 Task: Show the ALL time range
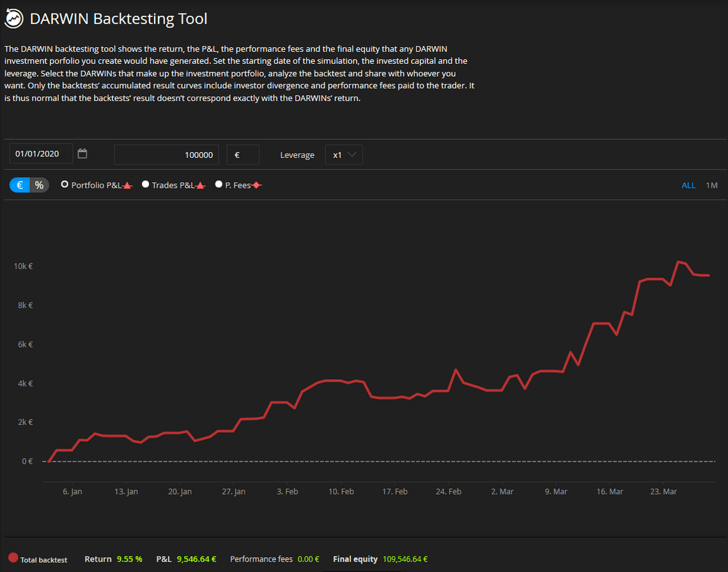click(x=688, y=185)
